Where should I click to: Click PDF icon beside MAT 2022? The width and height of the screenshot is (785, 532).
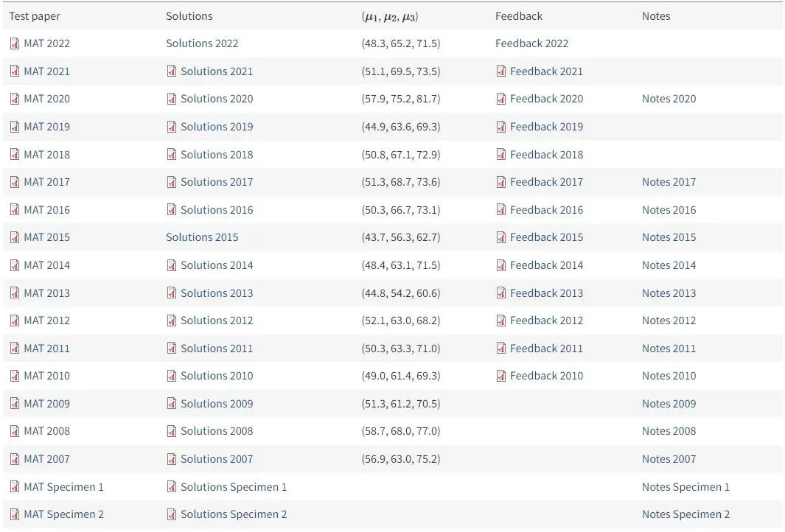(15, 43)
